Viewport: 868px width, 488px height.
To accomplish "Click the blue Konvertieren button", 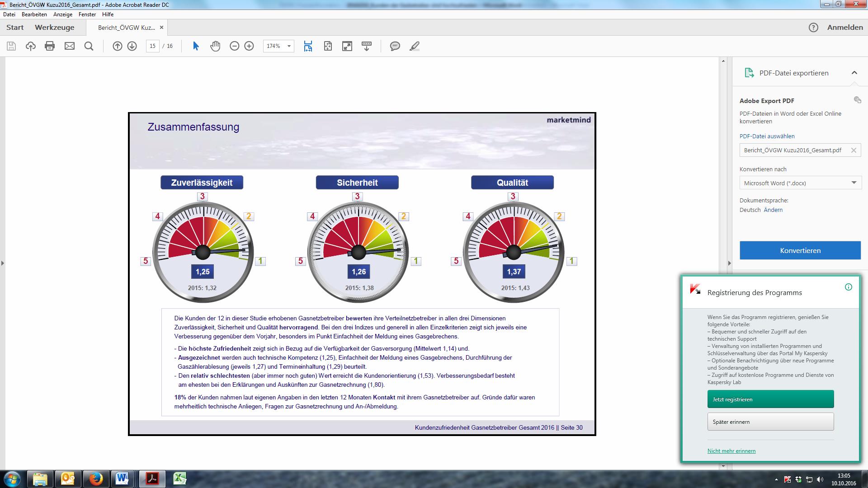I will [x=800, y=250].
